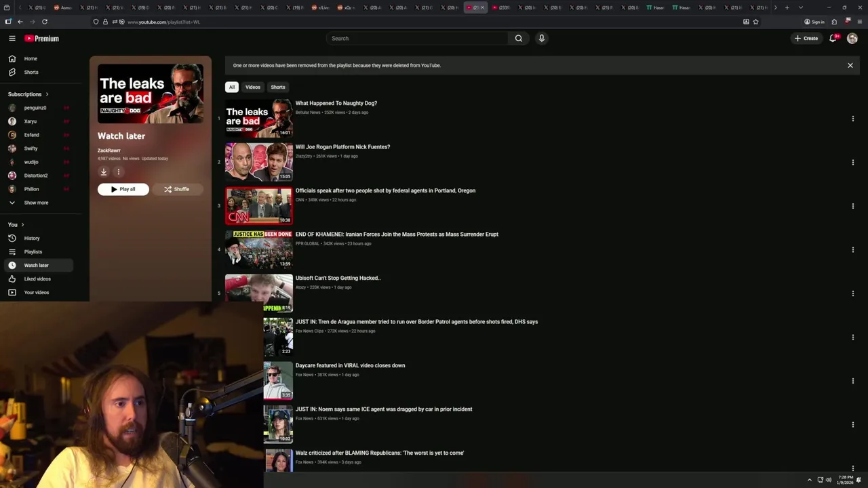Open Your videos in the sidebar
This screenshot has height=488, width=868.
[38, 293]
